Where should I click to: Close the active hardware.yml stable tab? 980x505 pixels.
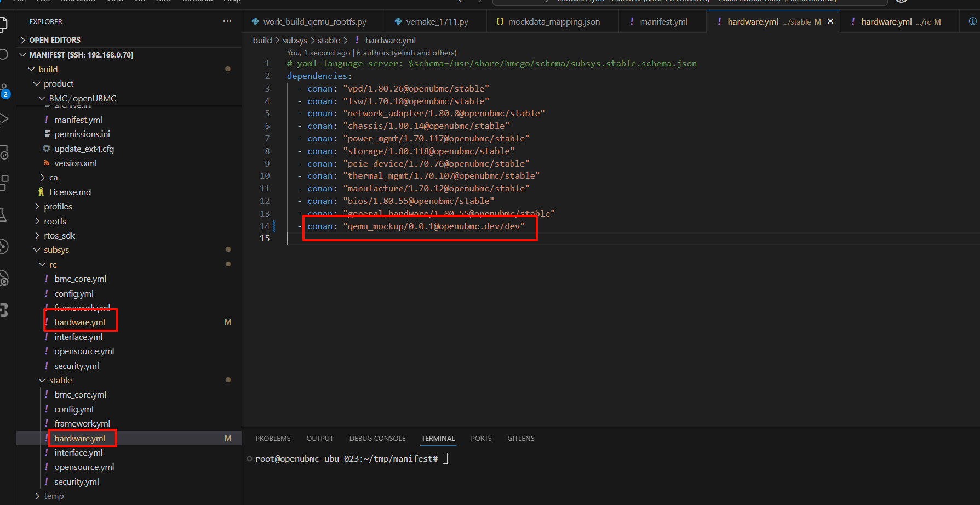coord(830,21)
